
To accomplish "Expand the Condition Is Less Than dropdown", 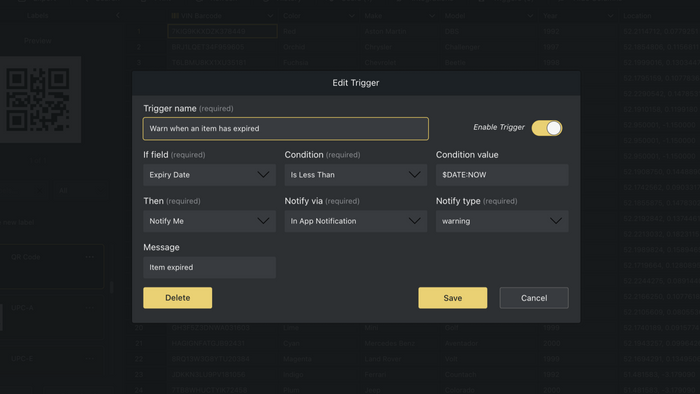I will click(x=355, y=175).
